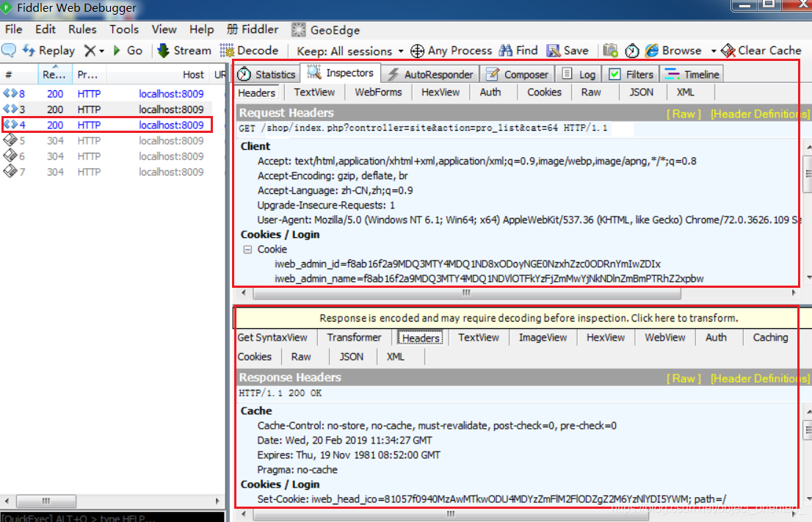Select response XML inspector tab
The height and width of the screenshot is (522, 812).
click(396, 357)
